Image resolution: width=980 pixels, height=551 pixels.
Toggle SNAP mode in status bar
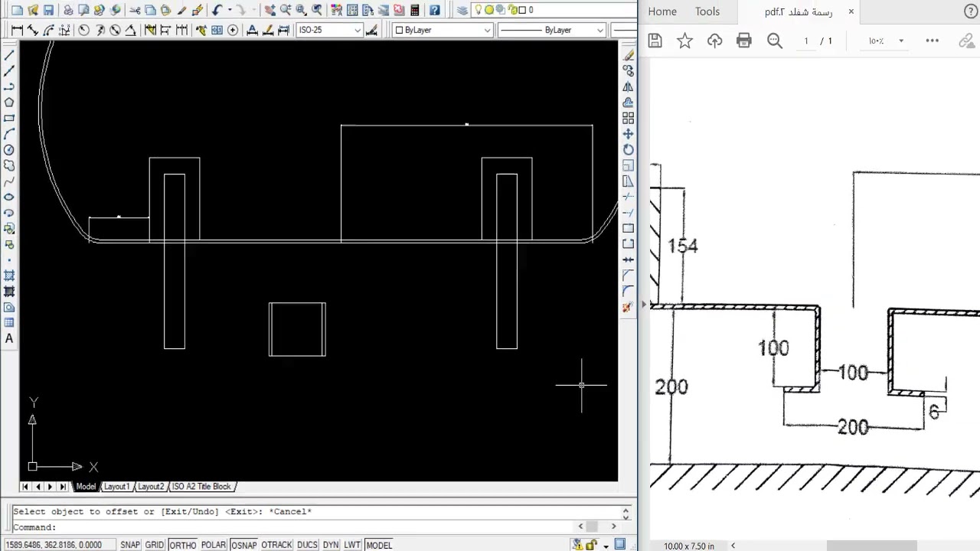[130, 545]
